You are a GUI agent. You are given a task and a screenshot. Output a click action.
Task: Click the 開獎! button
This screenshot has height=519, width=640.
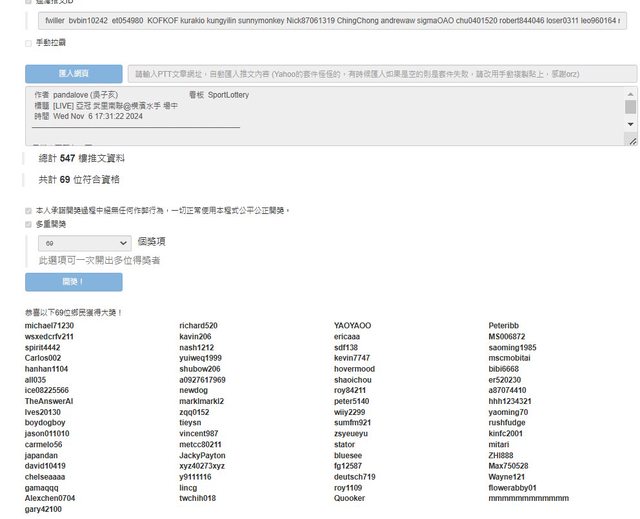click(x=73, y=282)
